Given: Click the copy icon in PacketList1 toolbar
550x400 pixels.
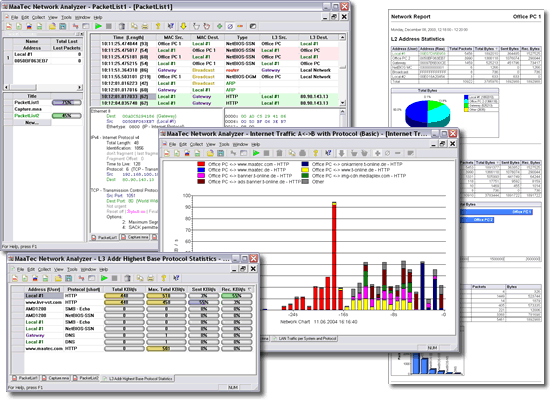Looking at the screenshot, I should point(134,26).
